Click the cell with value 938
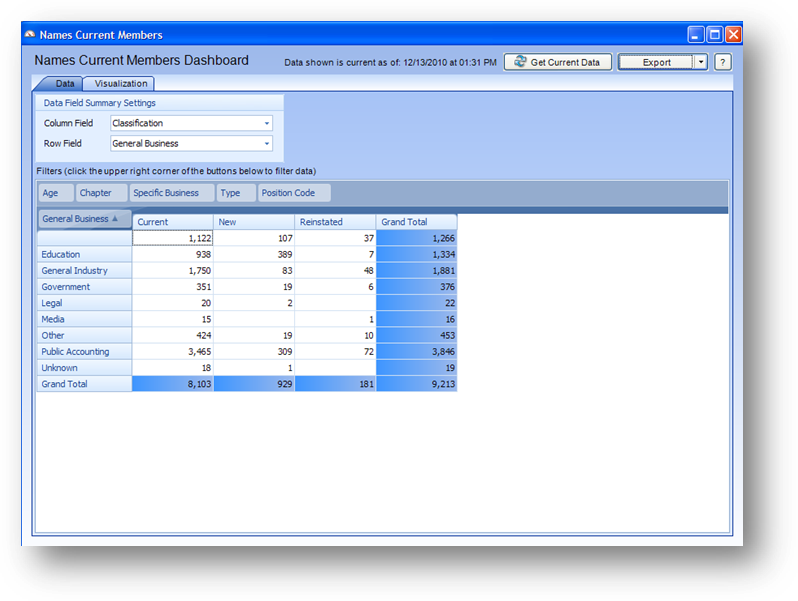 click(x=173, y=254)
